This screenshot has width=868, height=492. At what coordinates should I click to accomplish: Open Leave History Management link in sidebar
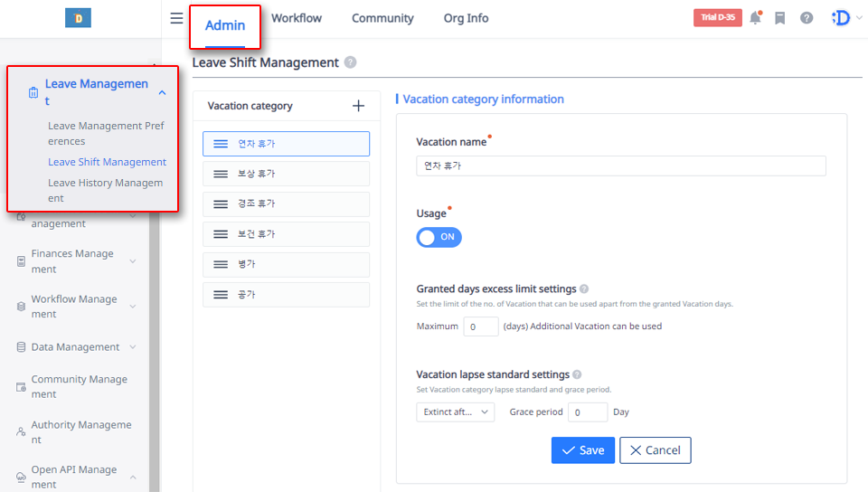(105, 190)
